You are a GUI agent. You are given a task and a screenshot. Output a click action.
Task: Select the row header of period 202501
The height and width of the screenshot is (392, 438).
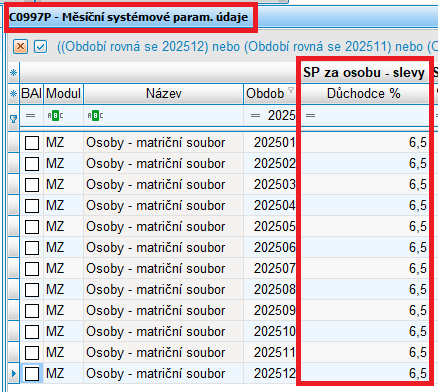coord(13,143)
